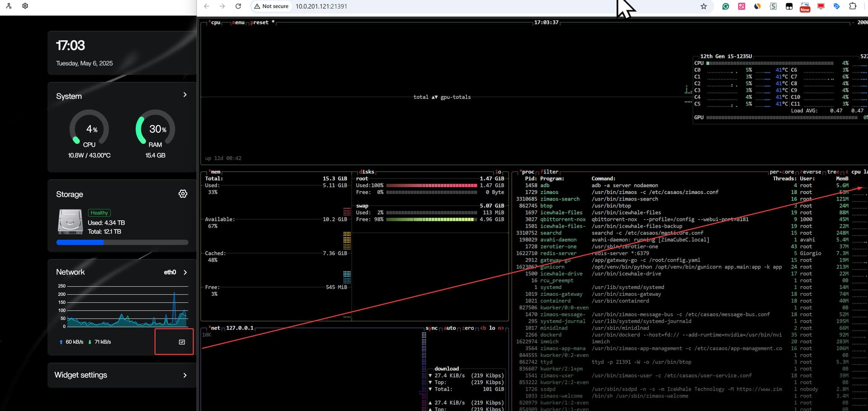Select the adb process row
Screen dimensions: 868x411
pos(682,185)
